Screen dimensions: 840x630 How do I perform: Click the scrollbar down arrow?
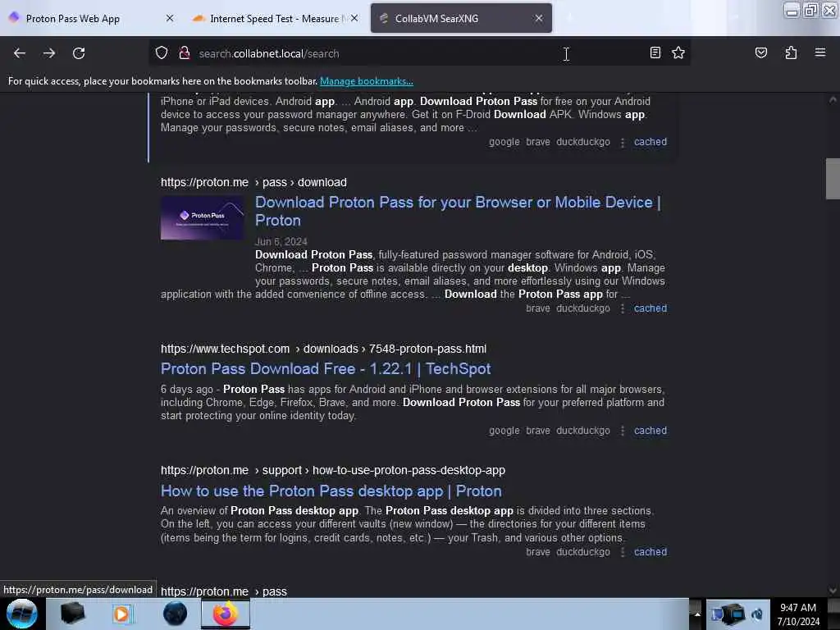833,591
